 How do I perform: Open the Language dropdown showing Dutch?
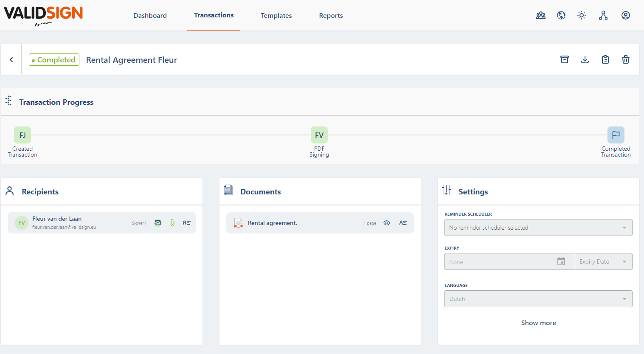click(x=538, y=299)
